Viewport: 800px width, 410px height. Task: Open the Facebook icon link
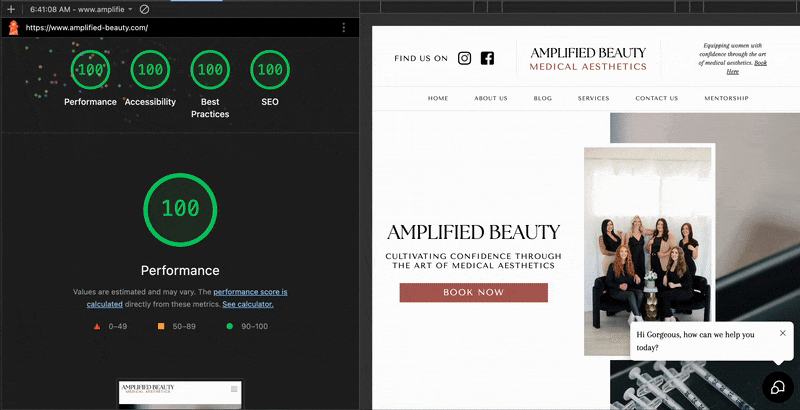click(x=487, y=58)
